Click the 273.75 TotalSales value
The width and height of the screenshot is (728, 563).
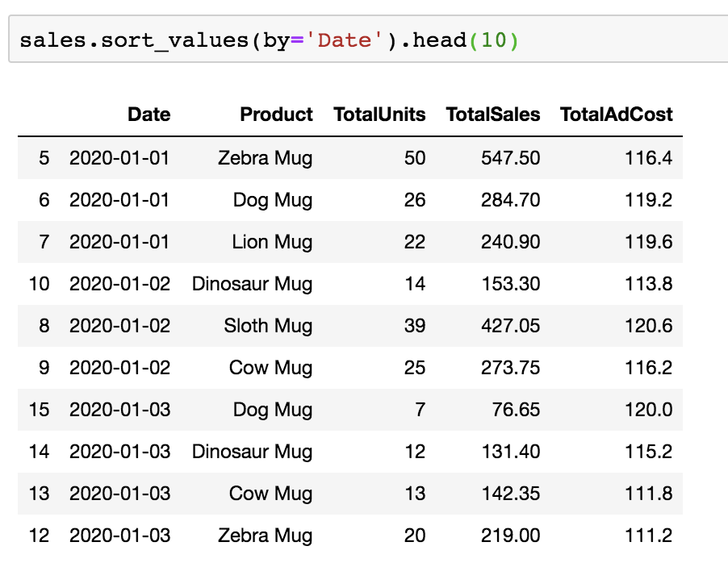click(512, 367)
